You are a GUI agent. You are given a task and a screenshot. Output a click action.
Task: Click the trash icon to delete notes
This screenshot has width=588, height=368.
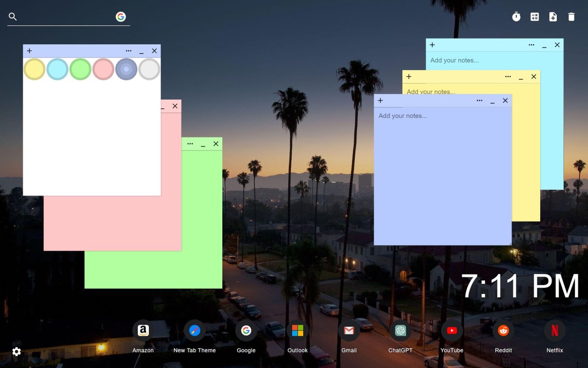pos(571,17)
